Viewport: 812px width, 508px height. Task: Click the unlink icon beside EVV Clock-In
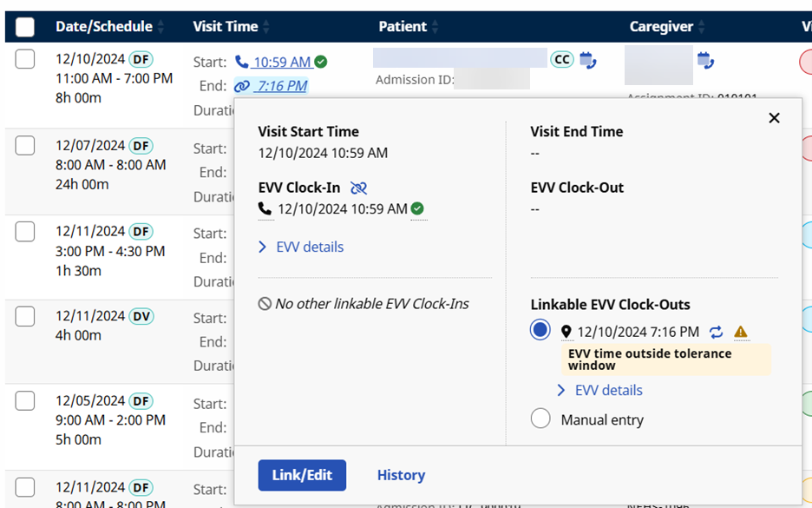[359, 188]
